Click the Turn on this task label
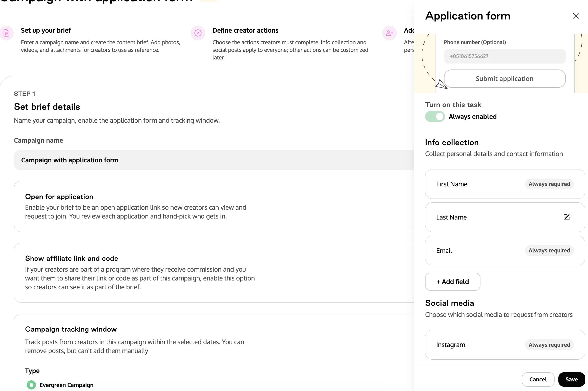Screen dimensions: 588x391 coord(453,105)
